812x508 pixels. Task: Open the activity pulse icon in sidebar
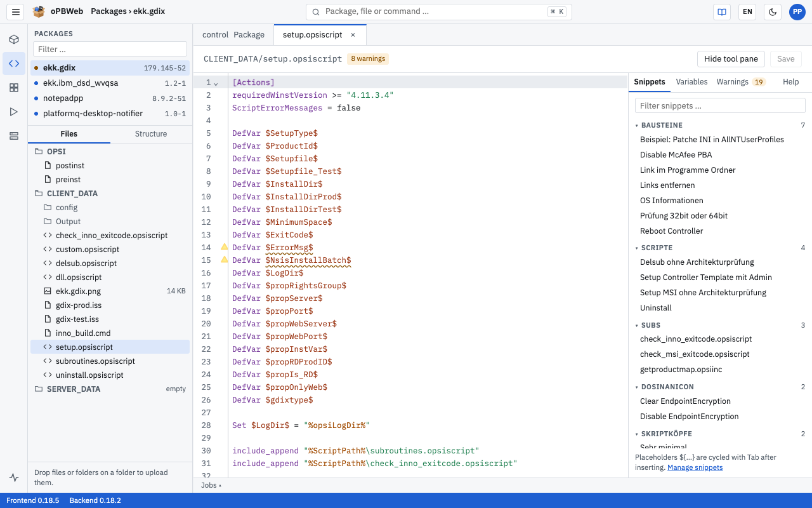pyautogui.click(x=14, y=478)
